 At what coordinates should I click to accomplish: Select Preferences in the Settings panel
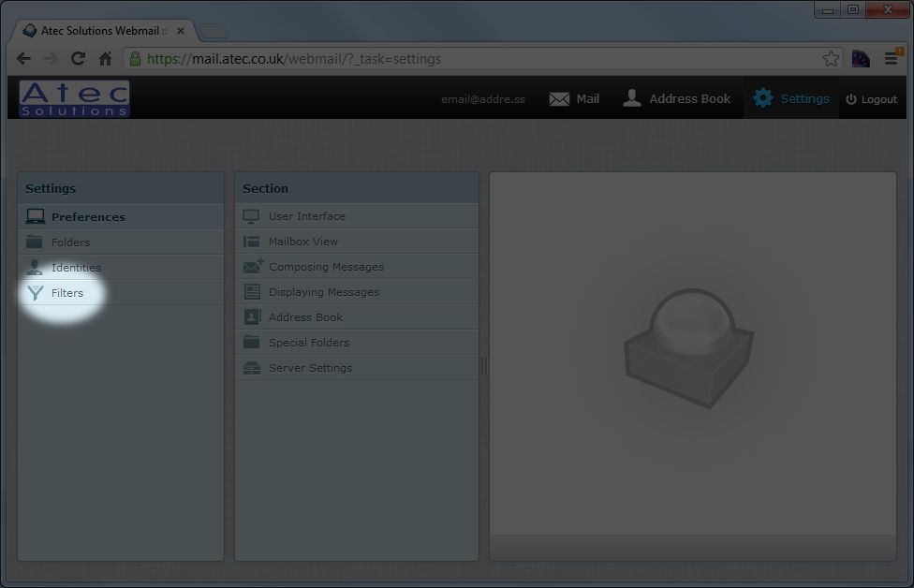88,217
